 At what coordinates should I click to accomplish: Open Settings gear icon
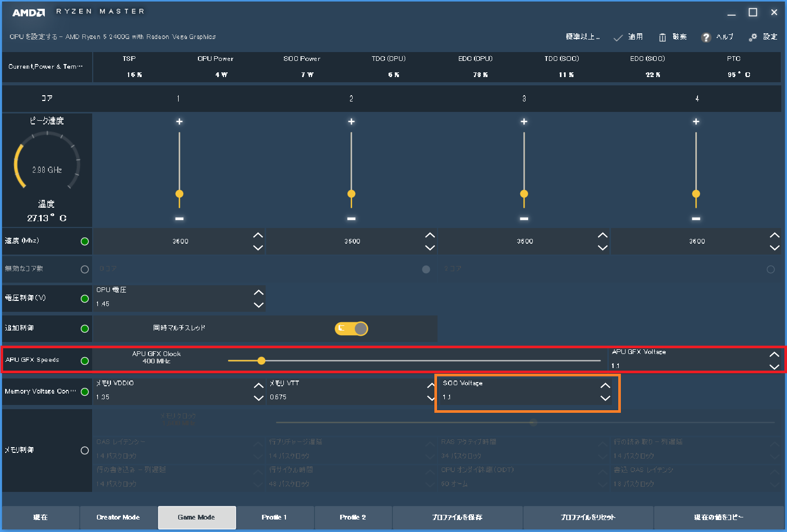coord(753,37)
